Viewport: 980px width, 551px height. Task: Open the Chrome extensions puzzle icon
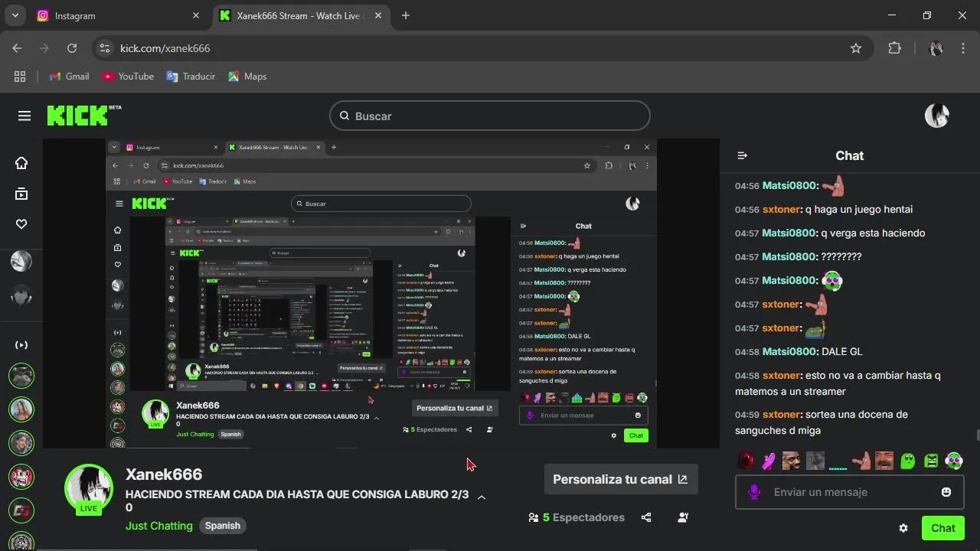[x=894, y=48]
